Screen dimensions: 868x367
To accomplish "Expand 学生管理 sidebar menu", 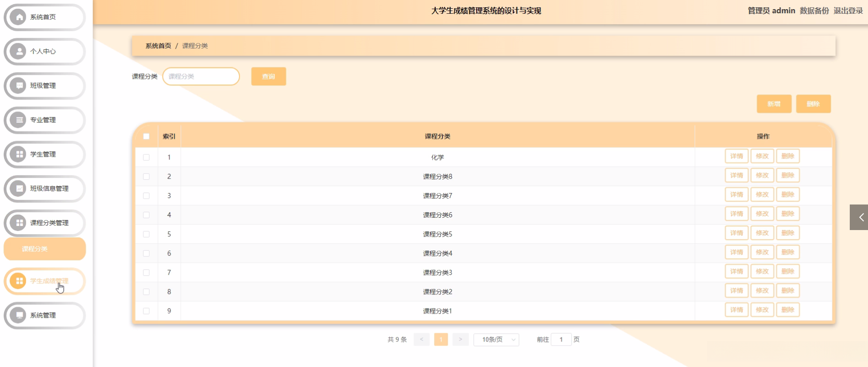I will click(45, 154).
